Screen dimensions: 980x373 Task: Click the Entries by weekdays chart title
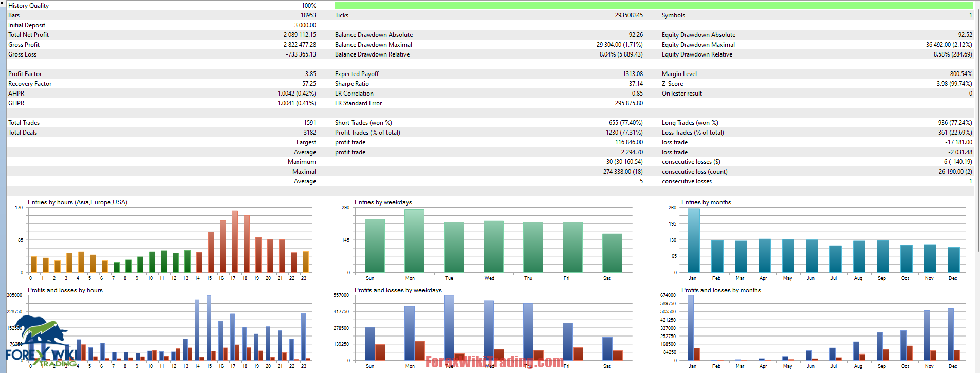(383, 202)
